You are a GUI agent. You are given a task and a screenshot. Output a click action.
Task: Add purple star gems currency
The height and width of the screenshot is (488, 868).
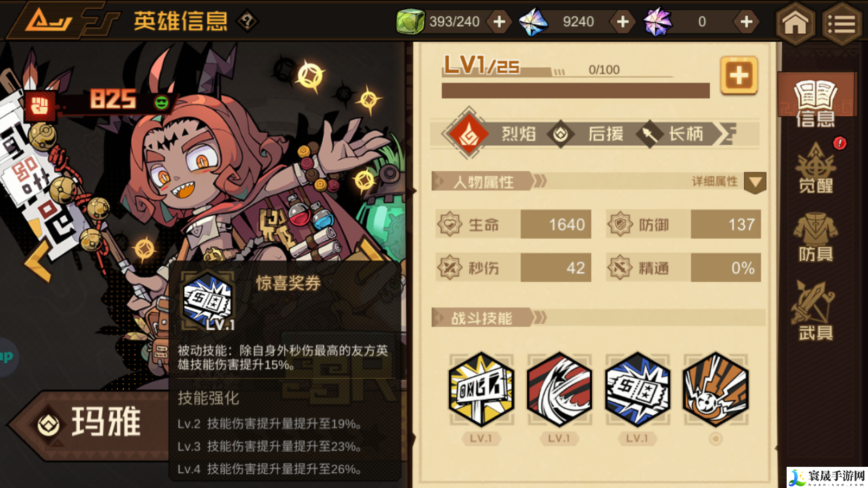(x=746, y=22)
